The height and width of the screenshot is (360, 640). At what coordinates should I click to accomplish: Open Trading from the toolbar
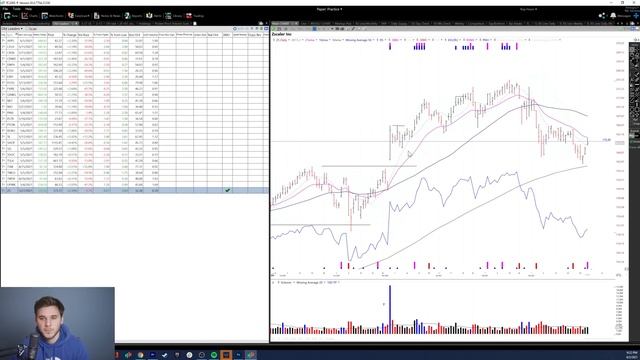coord(195,16)
